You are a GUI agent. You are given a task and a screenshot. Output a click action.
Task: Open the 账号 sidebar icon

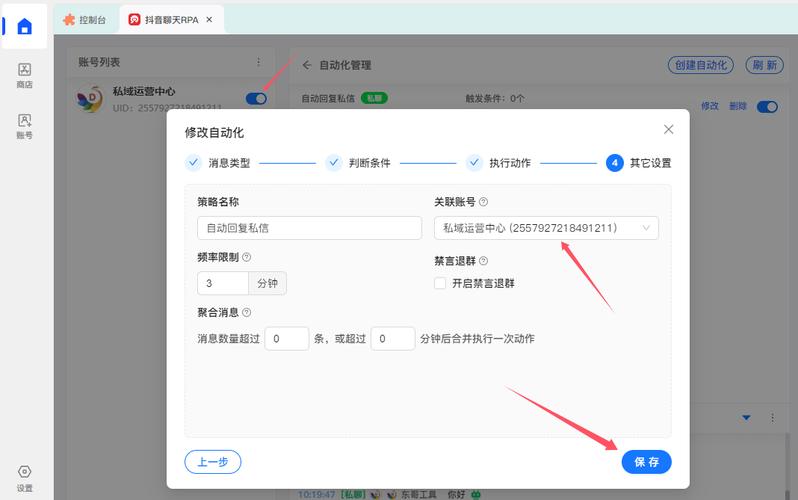(x=24, y=126)
